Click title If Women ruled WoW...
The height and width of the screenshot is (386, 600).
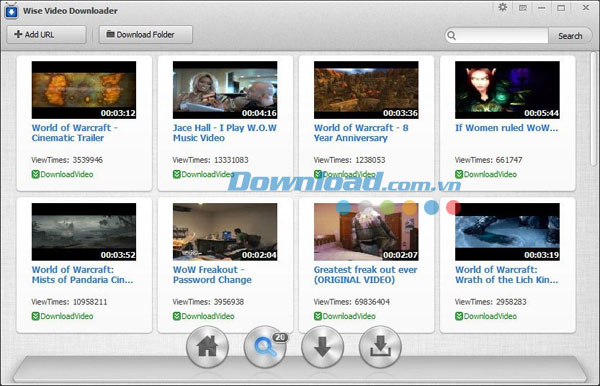tap(507, 128)
